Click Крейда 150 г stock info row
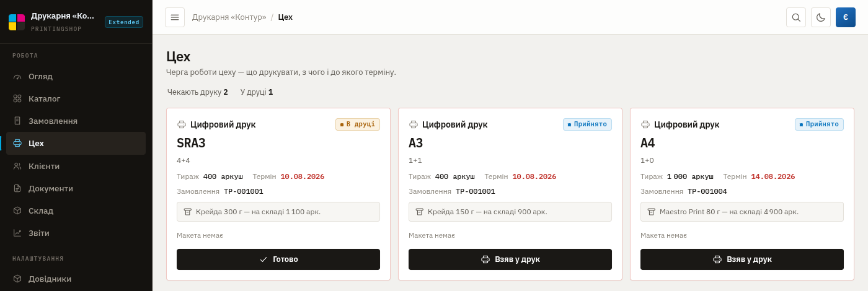Screen dimensions: 868x291 click(510, 212)
